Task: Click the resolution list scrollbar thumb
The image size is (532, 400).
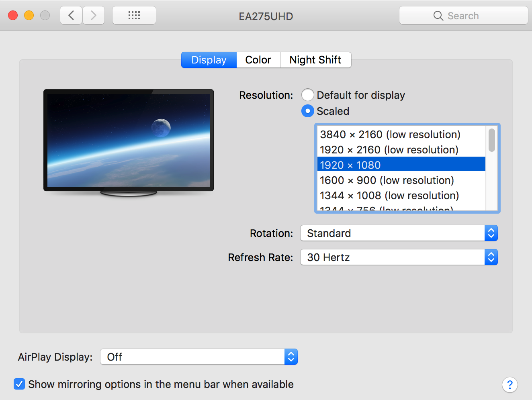Action: click(492, 140)
